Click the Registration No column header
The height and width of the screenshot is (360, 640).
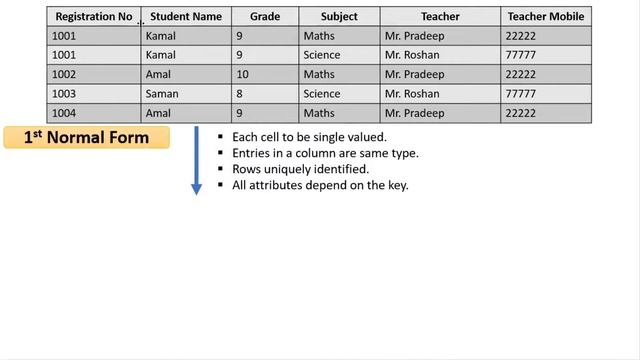[x=94, y=16]
